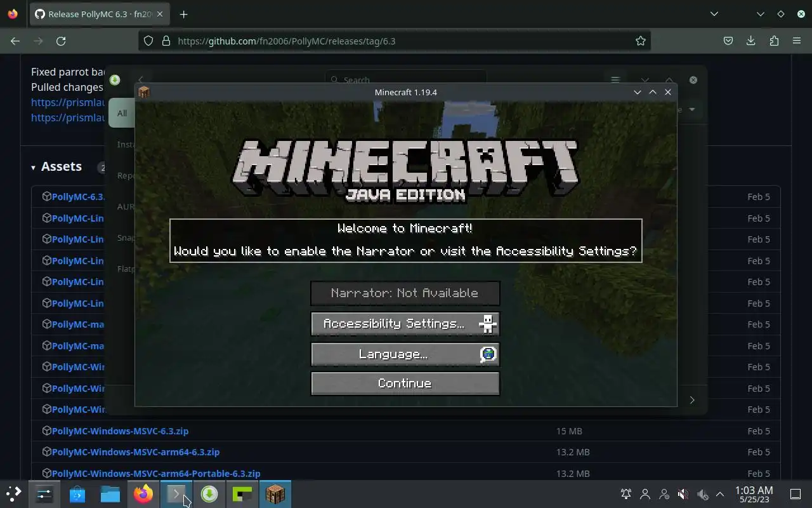812x508 pixels.
Task: Click the '15 MB' size text
Action: click(569, 431)
